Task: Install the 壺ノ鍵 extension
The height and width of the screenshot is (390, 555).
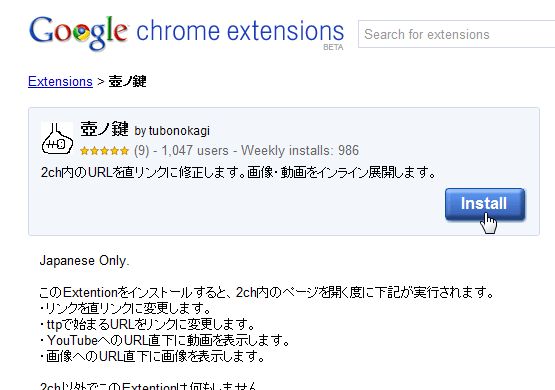Action: pyautogui.click(x=485, y=204)
